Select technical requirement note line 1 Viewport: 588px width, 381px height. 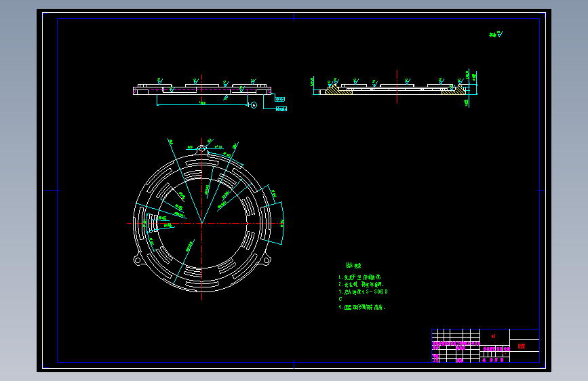point(360,277)
